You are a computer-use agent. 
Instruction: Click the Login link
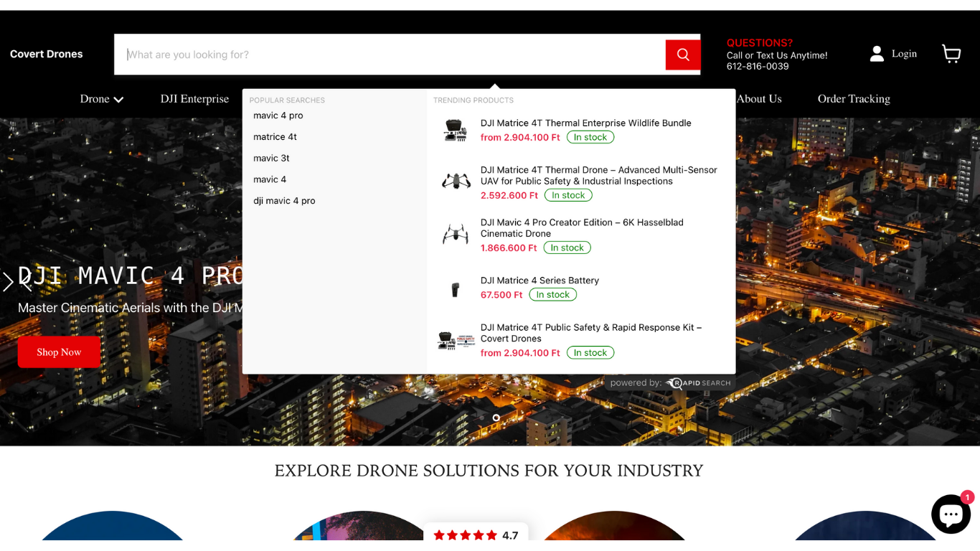(x=904, y=54)
